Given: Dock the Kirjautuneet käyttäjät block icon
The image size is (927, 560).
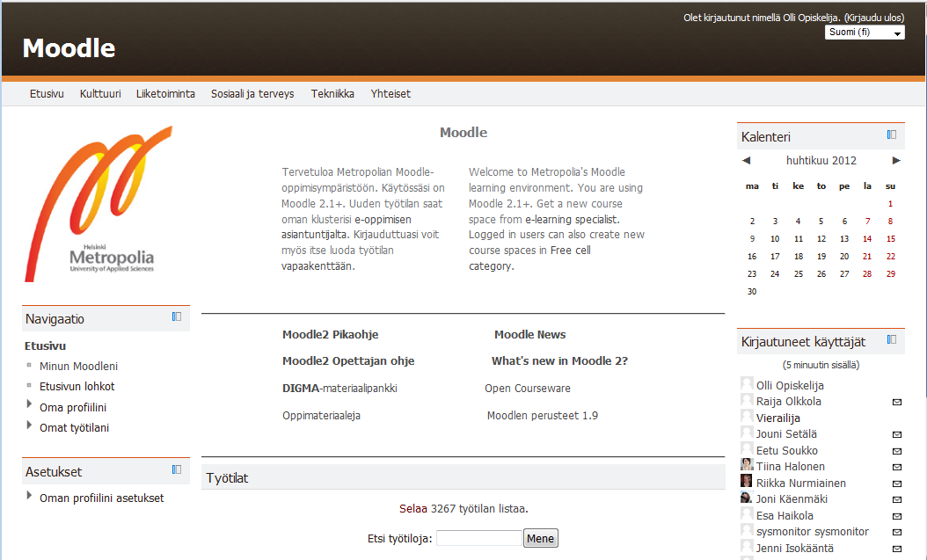Looking at the screenshot, I should pos(892,339).
